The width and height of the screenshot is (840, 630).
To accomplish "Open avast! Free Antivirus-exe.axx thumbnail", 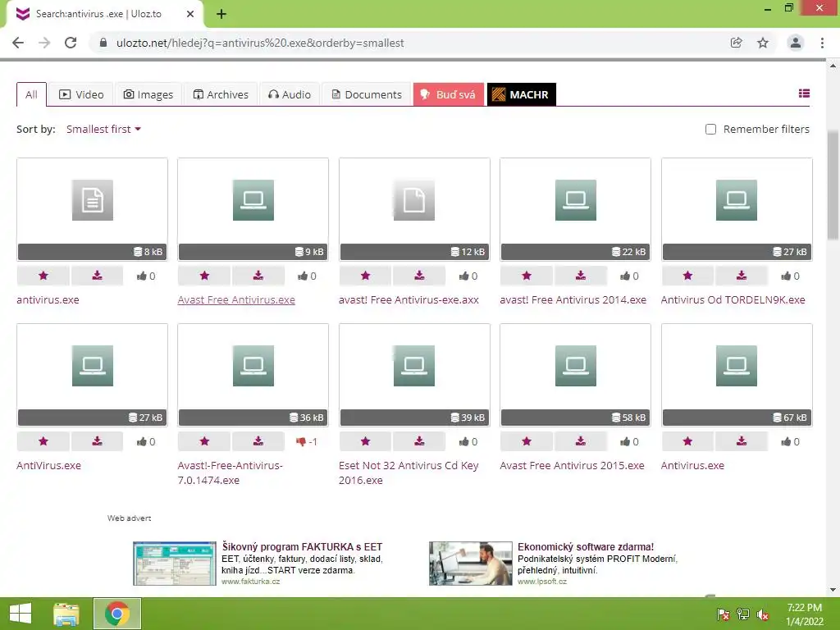I will pyautogui.click(x=414, y=209).
